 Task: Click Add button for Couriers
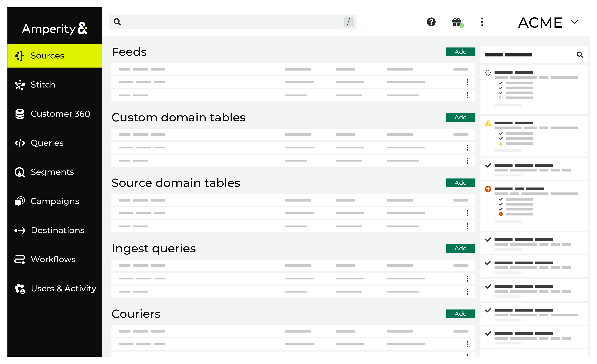coord(461,314)
